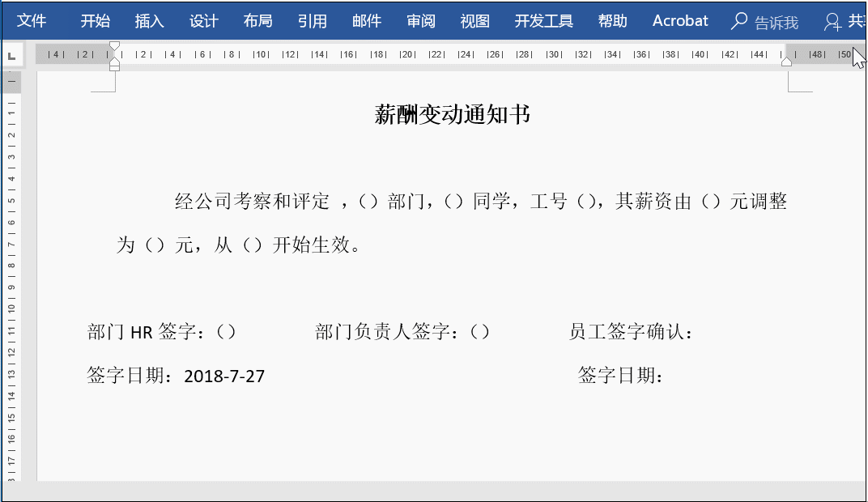The width and height of the screenshot is (868, 502).
Task: Click the 告诉我 search magnifier icon
Action: click(738, 21)
